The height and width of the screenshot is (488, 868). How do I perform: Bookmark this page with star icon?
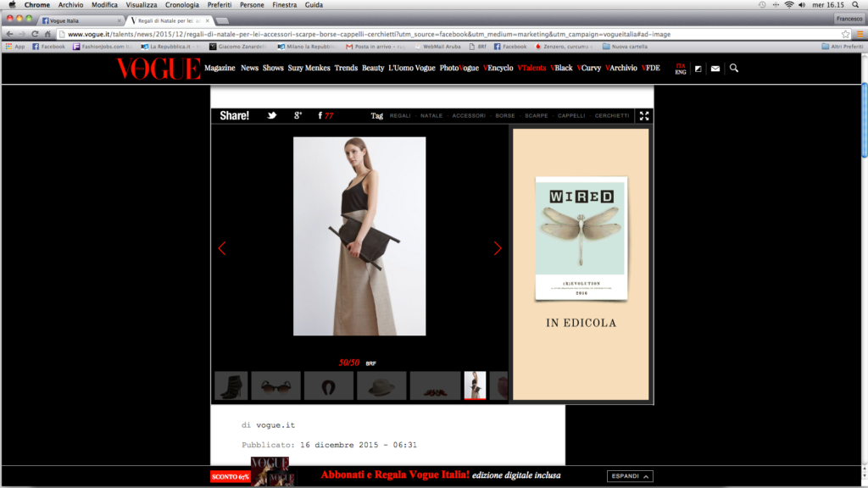[845, 34]
